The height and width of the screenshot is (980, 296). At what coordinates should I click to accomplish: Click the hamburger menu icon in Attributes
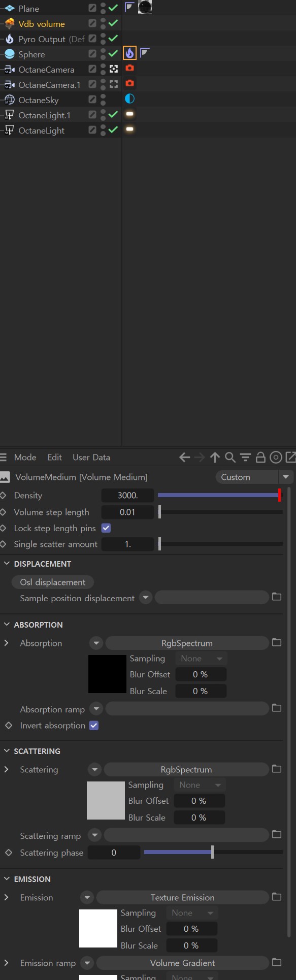point(4,457)
